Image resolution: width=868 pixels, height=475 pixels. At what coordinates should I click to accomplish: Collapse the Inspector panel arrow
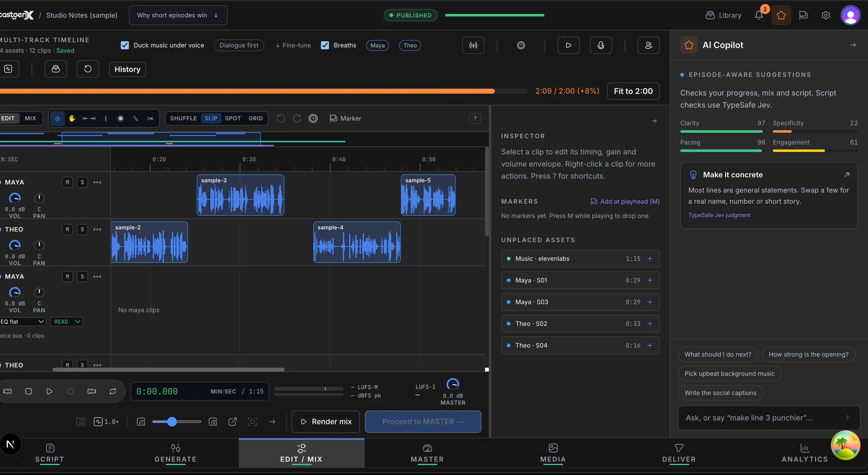click(x=654, y=121)
